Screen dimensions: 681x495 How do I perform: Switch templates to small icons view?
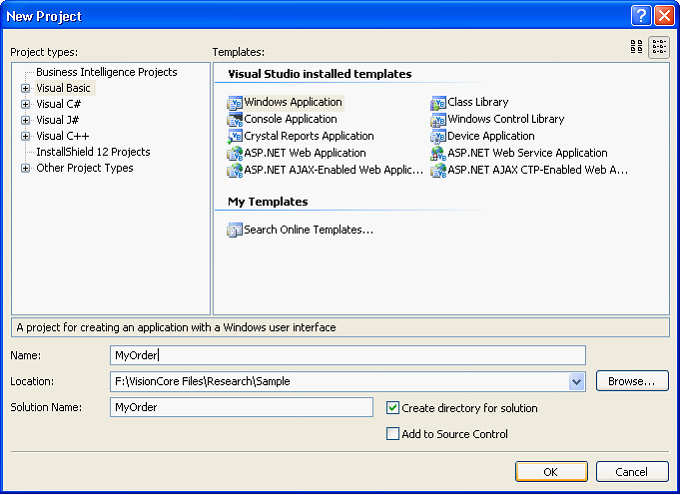659,46
